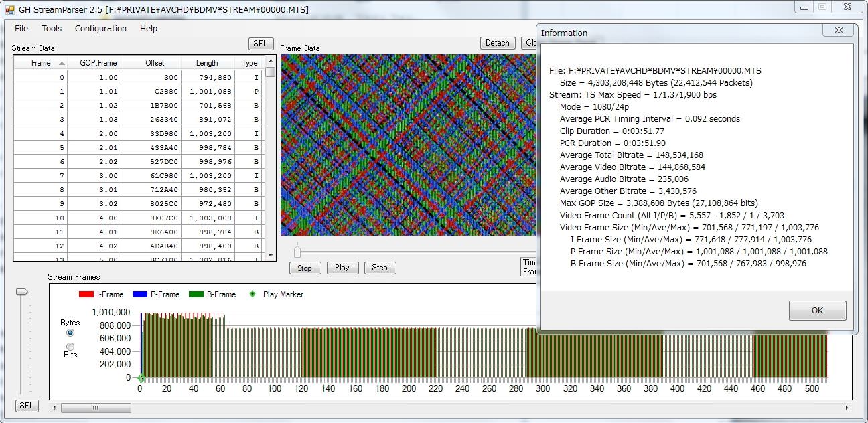The height and width of the screenshot is (423, 868).
Task: Click the GH StreamParser title bar icon
Action: pos(10,10)
